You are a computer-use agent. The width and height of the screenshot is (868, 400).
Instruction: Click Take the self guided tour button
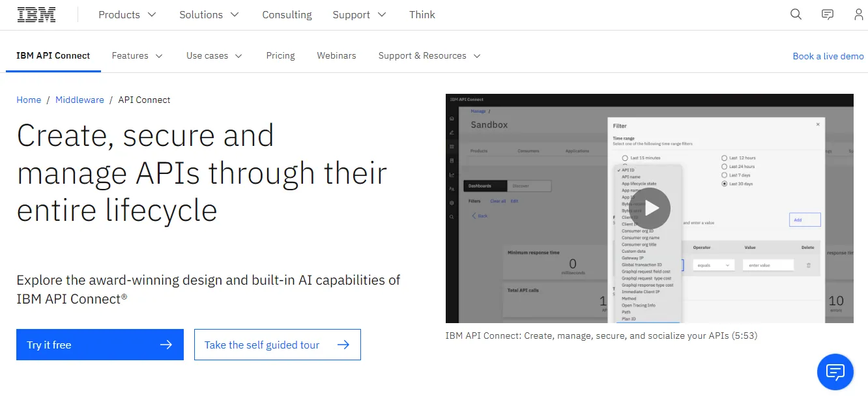pos(277,345)
